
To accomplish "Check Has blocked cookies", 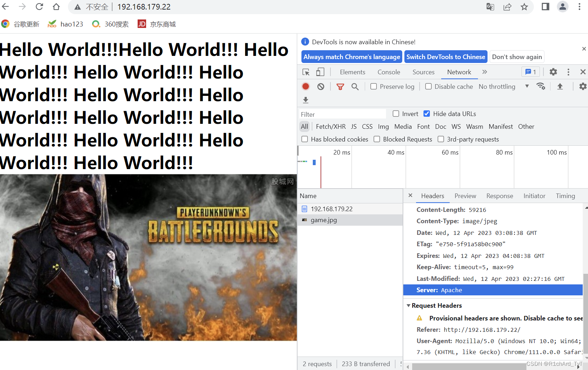I will [x=305, y=139].
